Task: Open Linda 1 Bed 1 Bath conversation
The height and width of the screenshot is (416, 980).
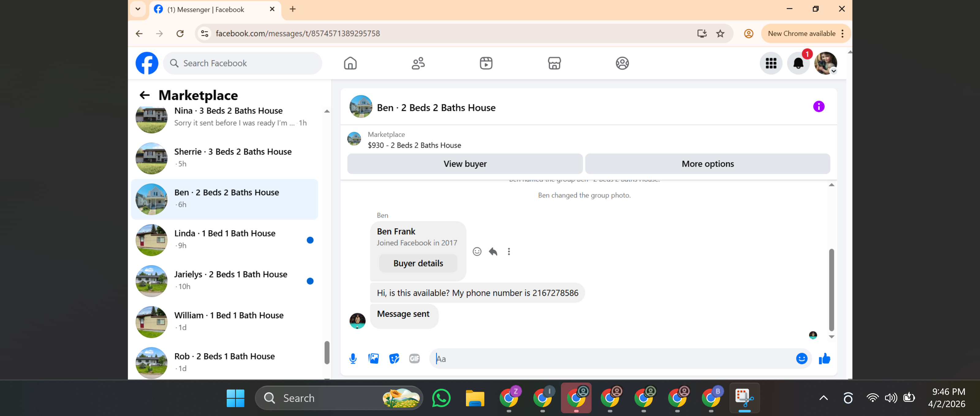Action: point(225,240)
